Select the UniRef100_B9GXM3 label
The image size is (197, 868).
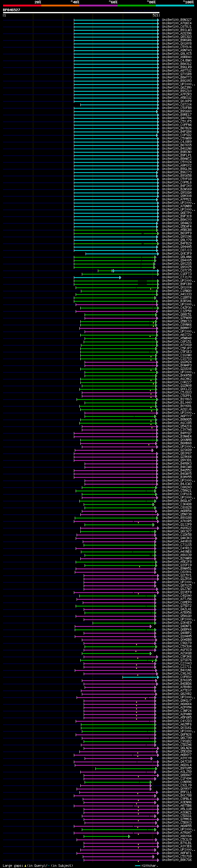[x=177, y=81]
